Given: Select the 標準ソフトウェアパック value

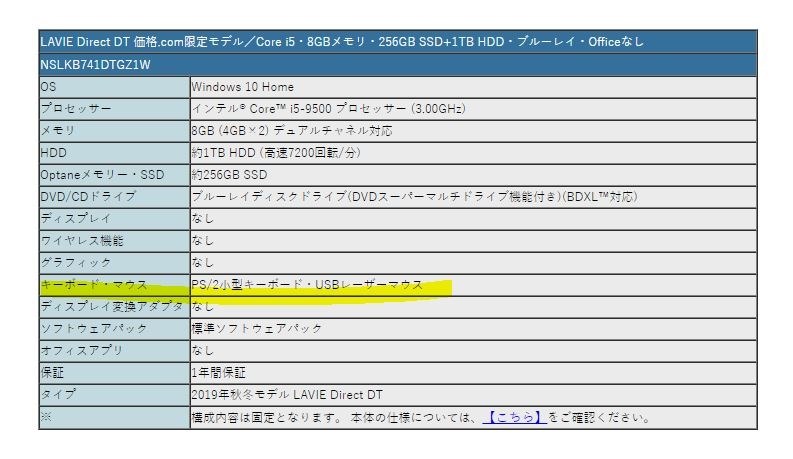Looking at the screenshot, I should 257,329.
